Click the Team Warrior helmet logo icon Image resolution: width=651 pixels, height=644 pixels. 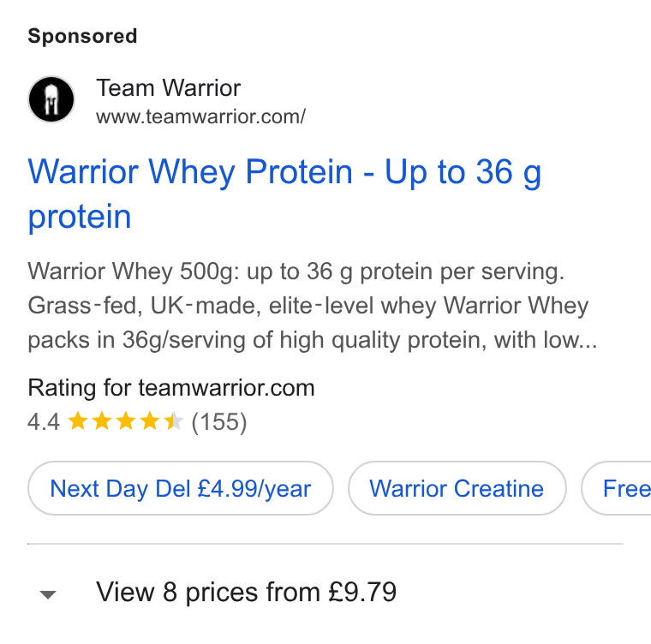(51, 99)
